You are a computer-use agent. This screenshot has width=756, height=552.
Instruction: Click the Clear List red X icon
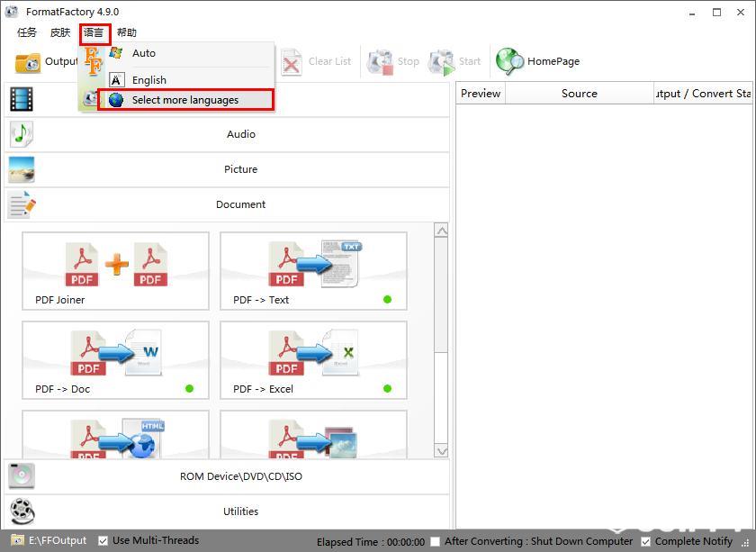tap(292, 63)
